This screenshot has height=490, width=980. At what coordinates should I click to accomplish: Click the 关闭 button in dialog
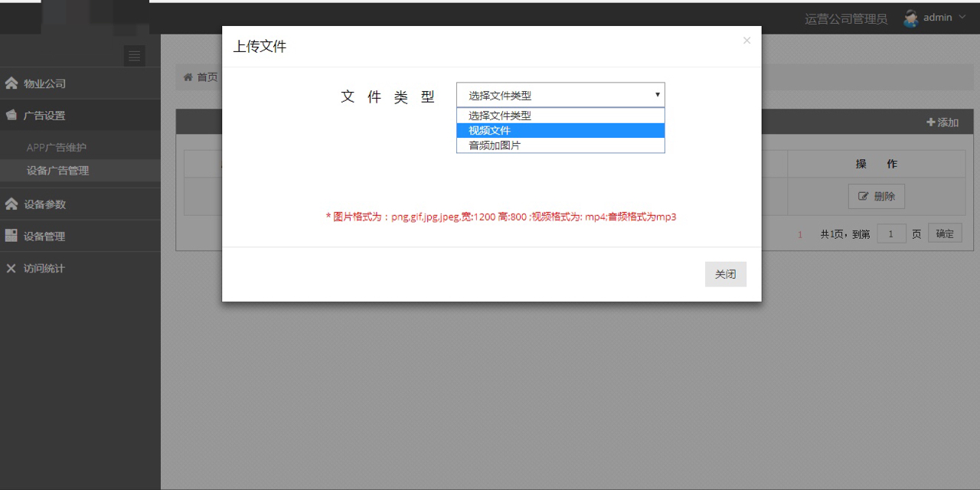[725, 274]
